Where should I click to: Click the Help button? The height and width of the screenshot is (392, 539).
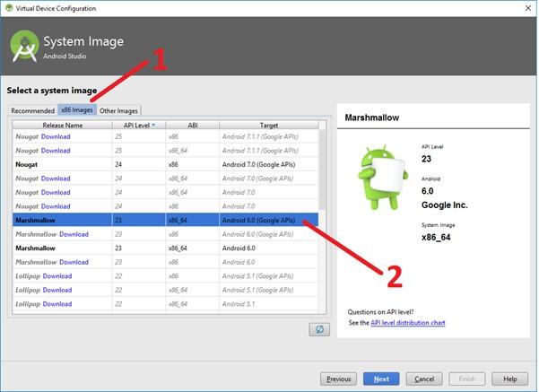(509, 379)
